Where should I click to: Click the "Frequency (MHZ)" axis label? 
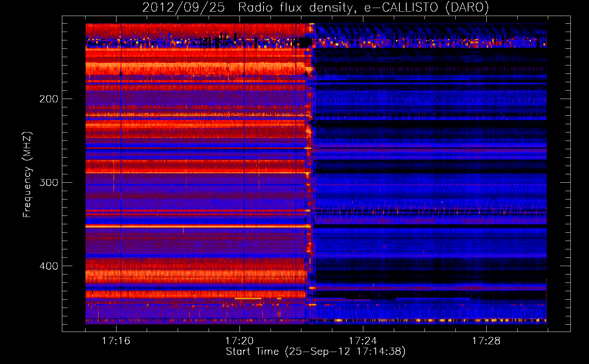[27, 175]
